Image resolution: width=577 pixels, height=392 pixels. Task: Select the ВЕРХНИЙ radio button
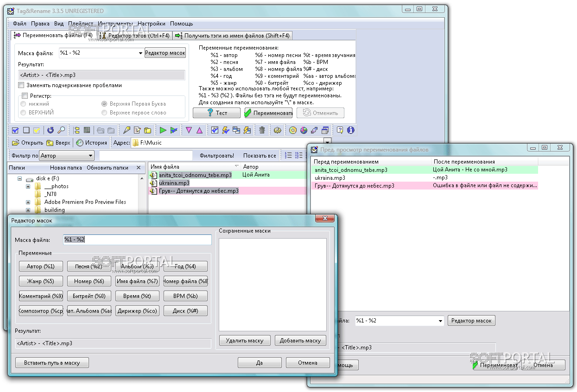[x=23, y=113]
